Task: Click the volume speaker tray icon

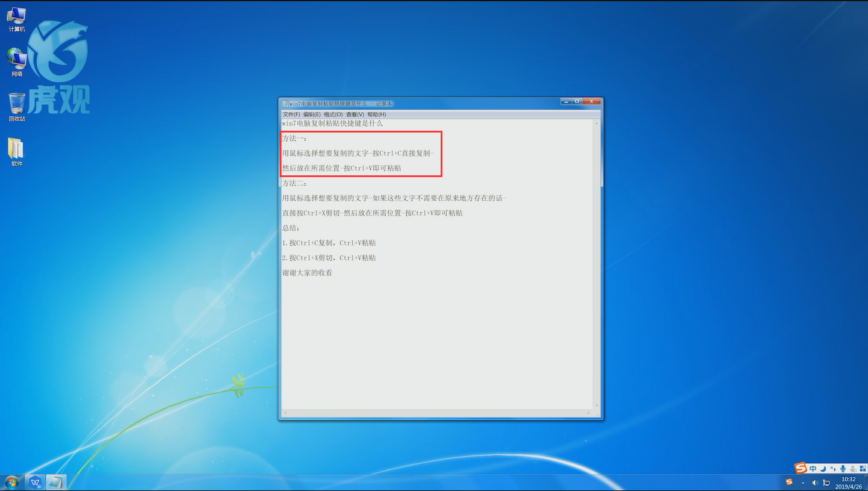Action: coord(815,483)
